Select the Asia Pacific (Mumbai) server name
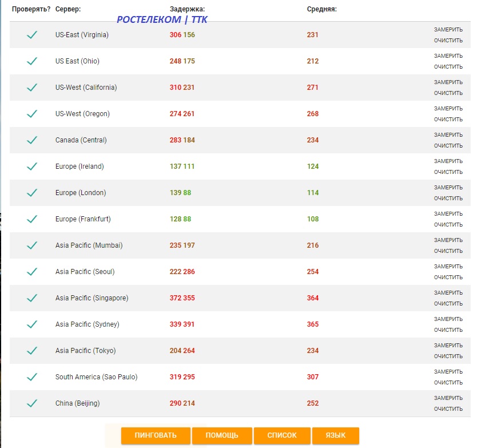Screen dimensions: 477x448 (x=89, y=245)
